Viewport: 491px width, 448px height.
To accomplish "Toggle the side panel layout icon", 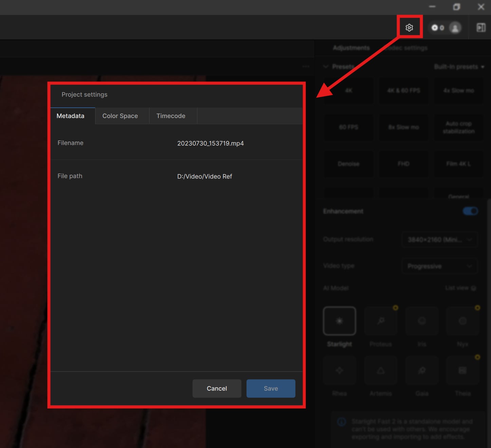I will [481, 27].
